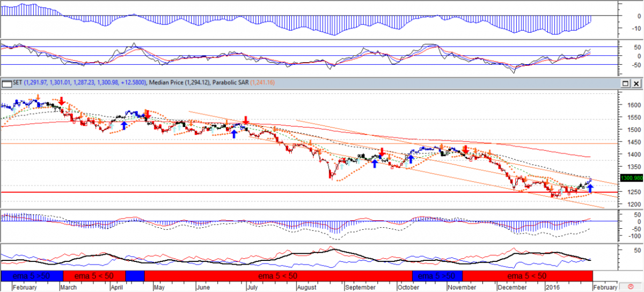644x292 pixels.
Task: Select the September label on the time axis
Action: click(x=361, y=287)
